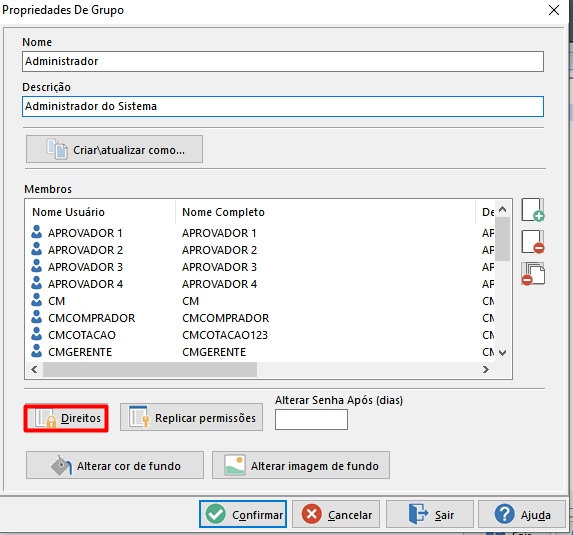
Task: Click the vertical scrollbar thumb in Membros
Action: (x=503, y=239)
